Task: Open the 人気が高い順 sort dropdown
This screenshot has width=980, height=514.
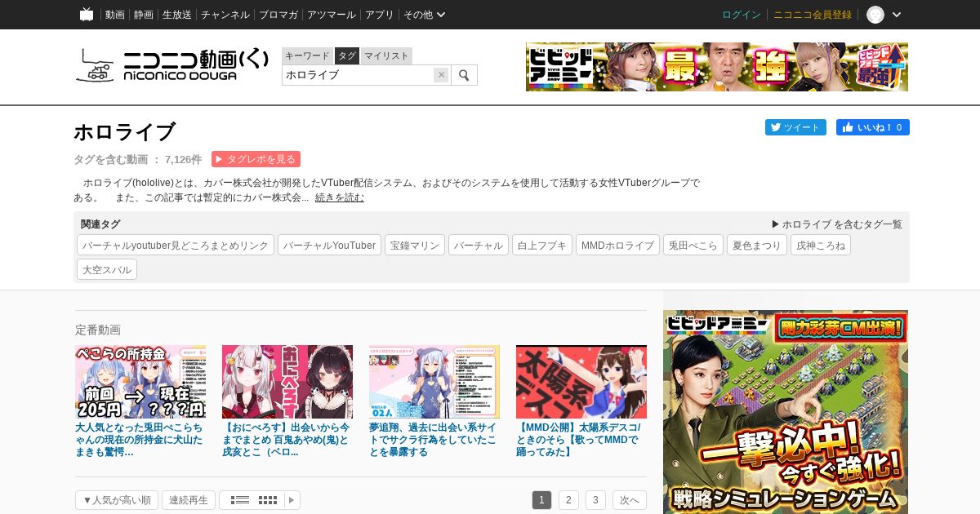Action: click(117, 500)
